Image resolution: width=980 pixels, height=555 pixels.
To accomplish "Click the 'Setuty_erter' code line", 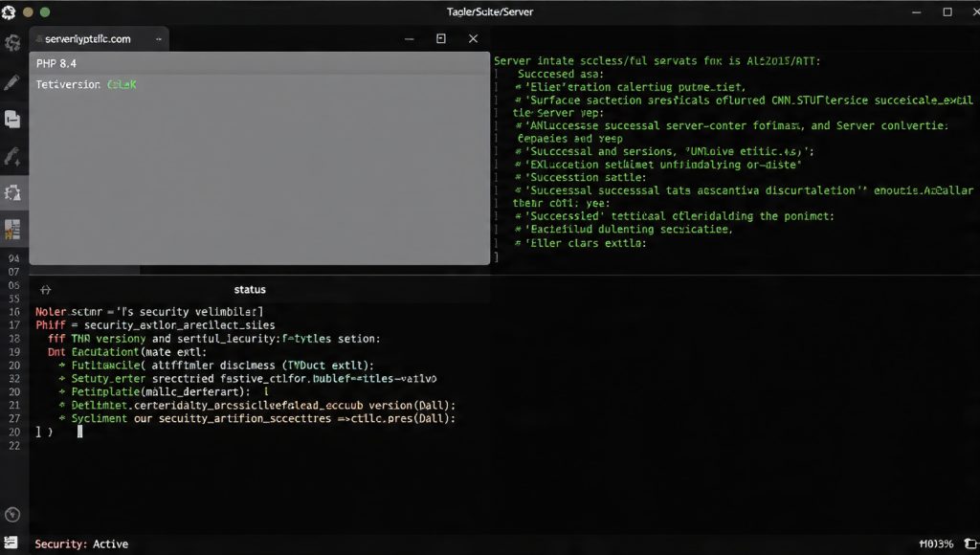I will (248, 378).
